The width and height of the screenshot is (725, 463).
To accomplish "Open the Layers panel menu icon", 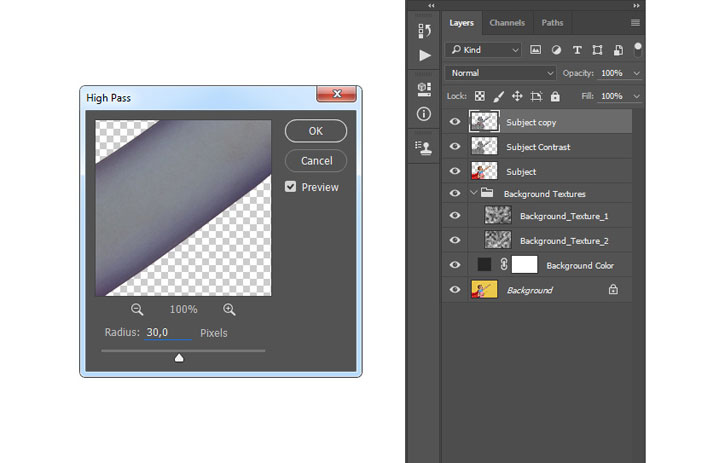I will tap(635, 23).
